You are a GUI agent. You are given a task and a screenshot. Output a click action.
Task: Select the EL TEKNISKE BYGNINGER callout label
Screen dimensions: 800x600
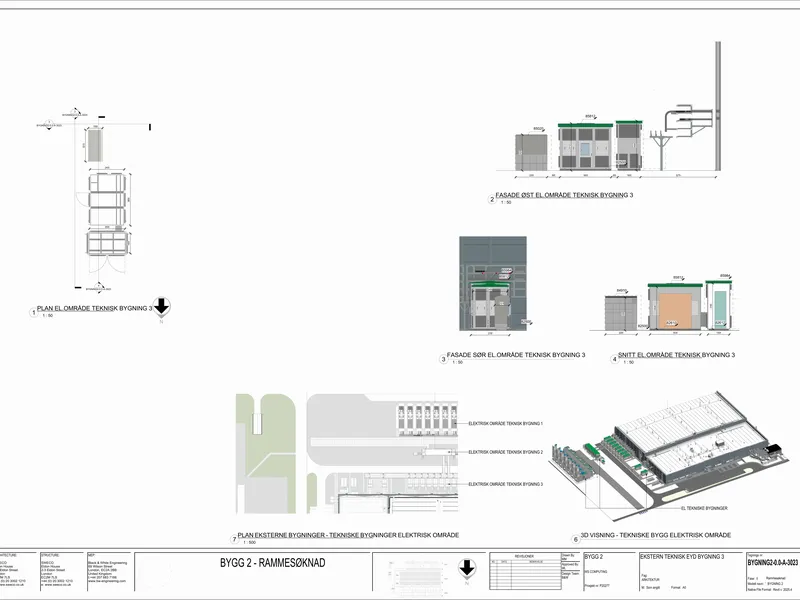point(704,508)
